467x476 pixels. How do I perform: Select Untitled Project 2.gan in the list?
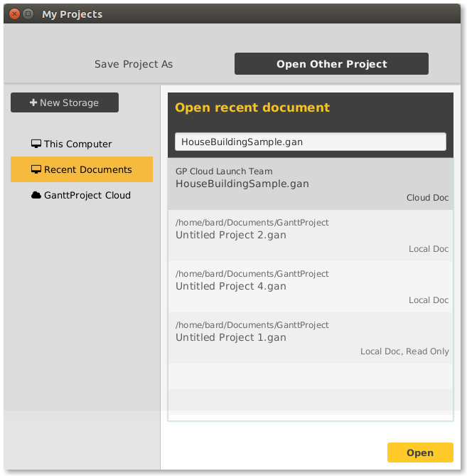(x=311, y=236)
